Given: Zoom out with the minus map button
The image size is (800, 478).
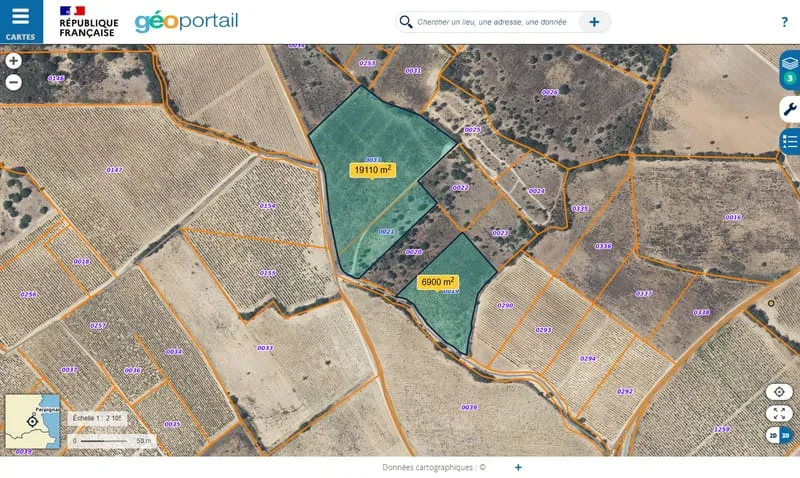Looking at the screenshot, I should pos(14,82).
